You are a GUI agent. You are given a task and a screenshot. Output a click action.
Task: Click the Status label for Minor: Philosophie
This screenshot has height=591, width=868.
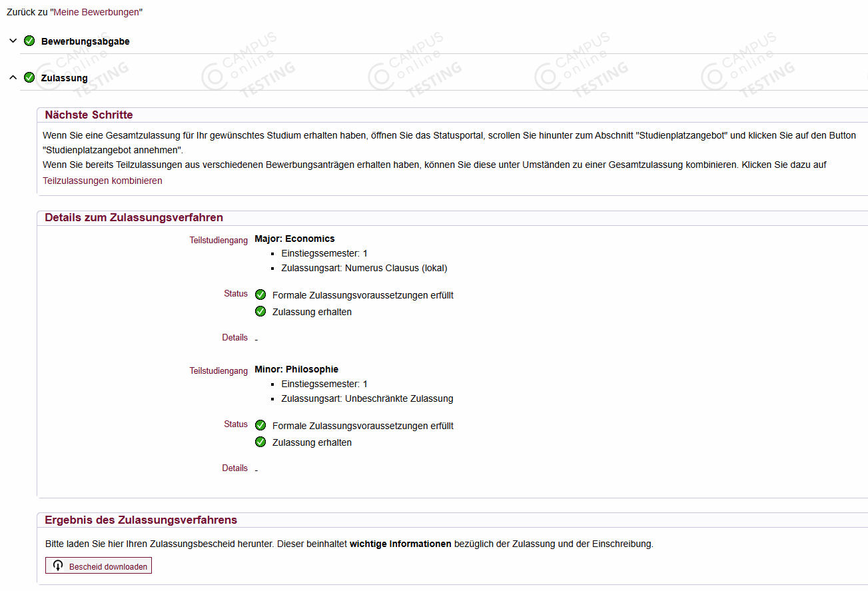click(236, 424)
